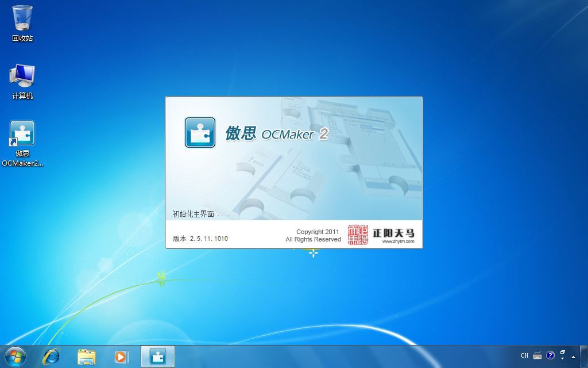Click the CH language indicator
This screenshot has width=588, height=368.
(525, 355)
